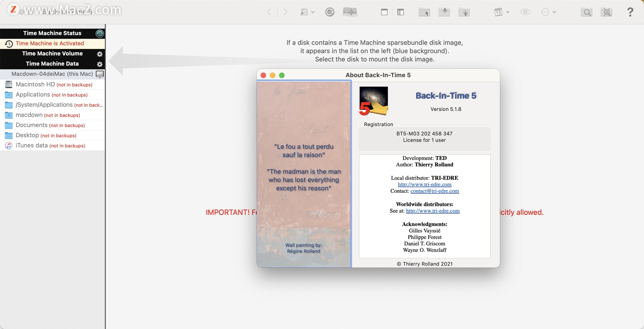This screenshot has height=329, width=644.
Task: Open the Time Machine Volume gear menu
Action: pyautogui.click(x=100, y=54)
